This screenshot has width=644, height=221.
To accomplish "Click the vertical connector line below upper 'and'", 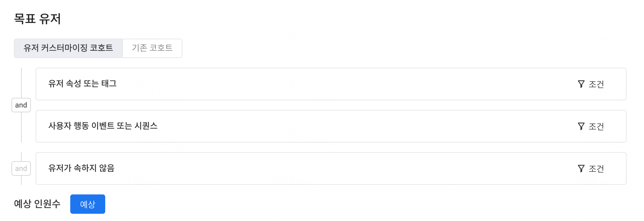I will pos(21,127).
